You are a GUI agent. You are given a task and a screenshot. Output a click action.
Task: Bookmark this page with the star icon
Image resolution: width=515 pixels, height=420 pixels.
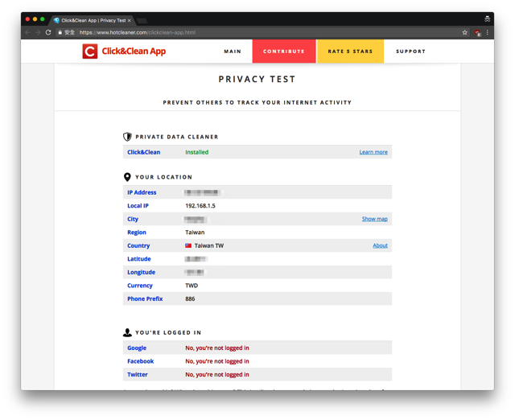(x=465, y=33)
